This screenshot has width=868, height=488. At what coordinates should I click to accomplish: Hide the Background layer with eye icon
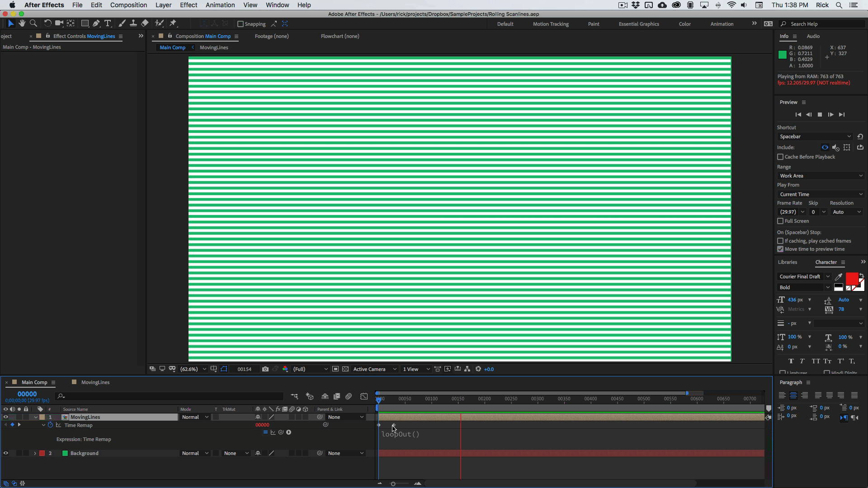(5, 453)
